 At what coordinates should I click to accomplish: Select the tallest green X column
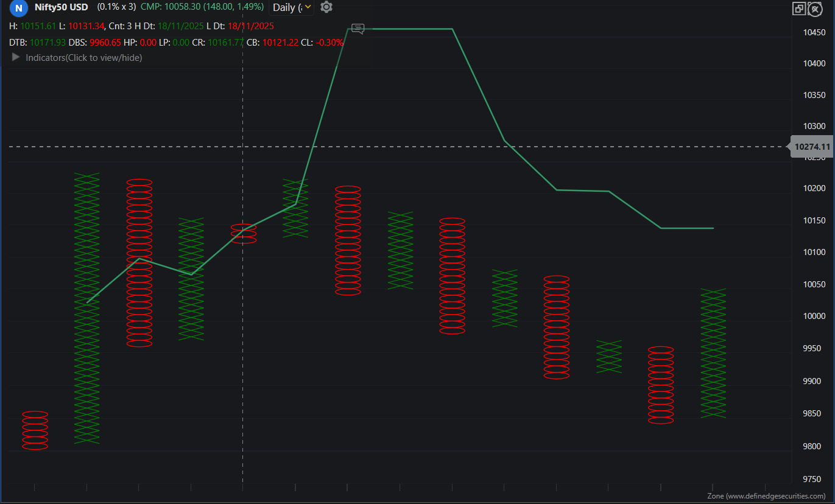click(x=86, y=307)
